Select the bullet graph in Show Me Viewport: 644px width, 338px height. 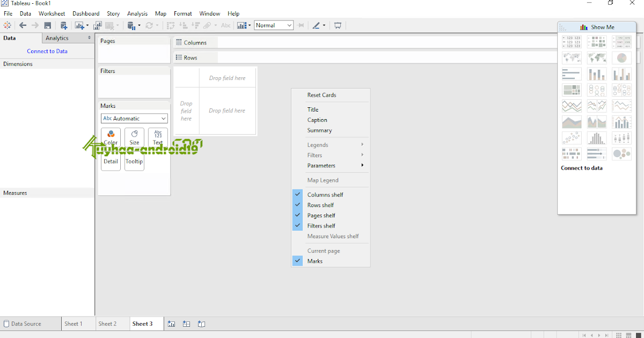[x=597, y=154]
